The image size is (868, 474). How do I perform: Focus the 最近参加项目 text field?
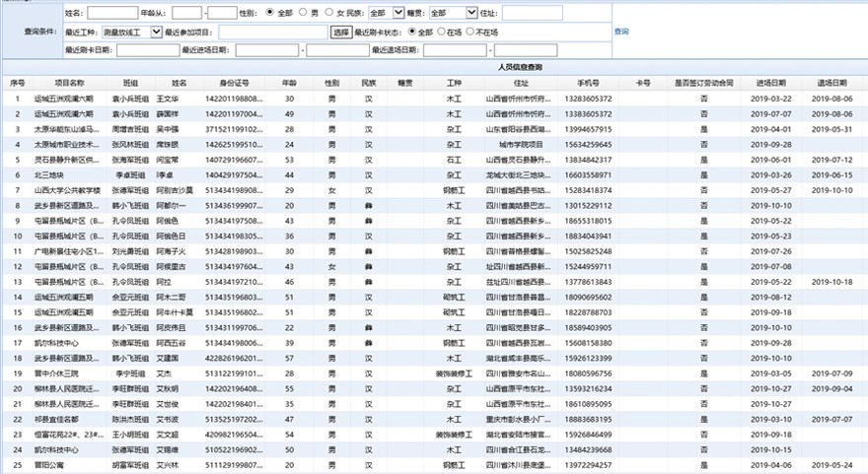tap(272, 33)
